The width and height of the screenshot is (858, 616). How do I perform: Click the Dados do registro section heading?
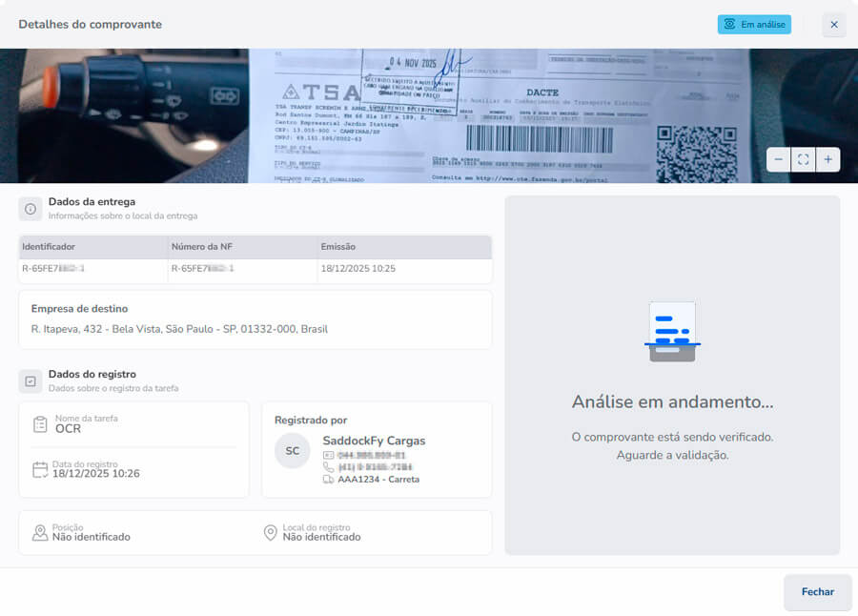[x=92, y=375]
